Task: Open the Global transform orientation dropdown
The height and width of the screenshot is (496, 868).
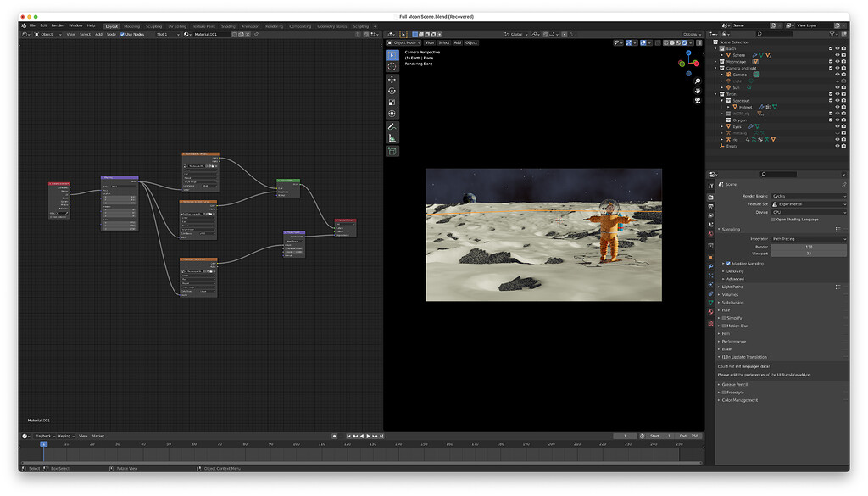Action: coord(516,34)
